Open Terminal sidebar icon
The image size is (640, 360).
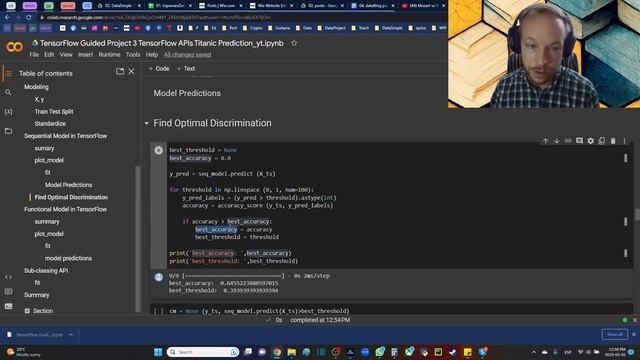8,306
